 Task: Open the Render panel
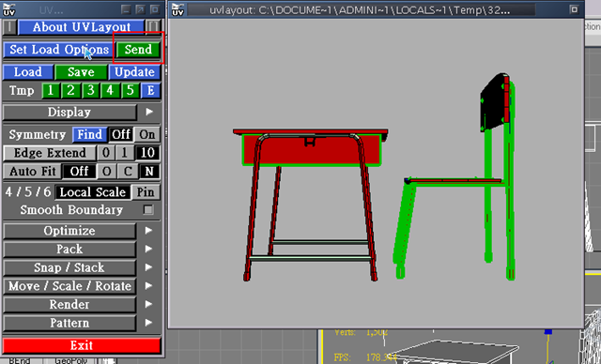tap(69, 304)
